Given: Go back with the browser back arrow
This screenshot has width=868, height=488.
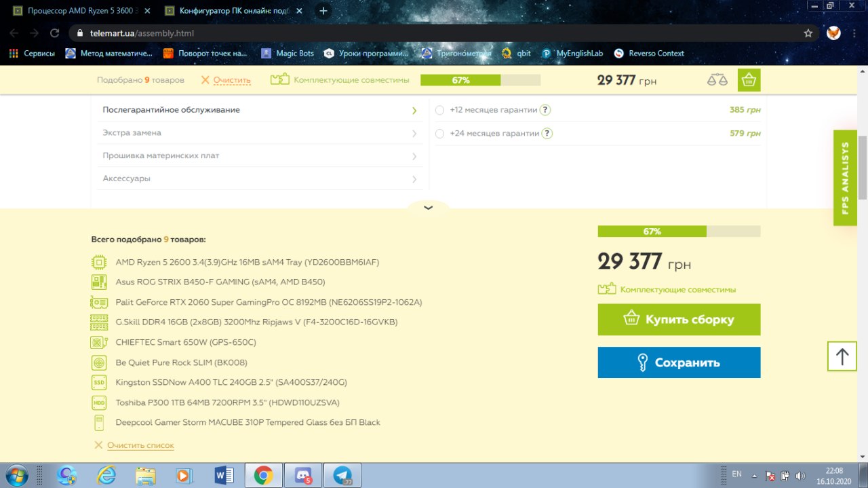Looking at the screenshot, I should click(15, 33).
